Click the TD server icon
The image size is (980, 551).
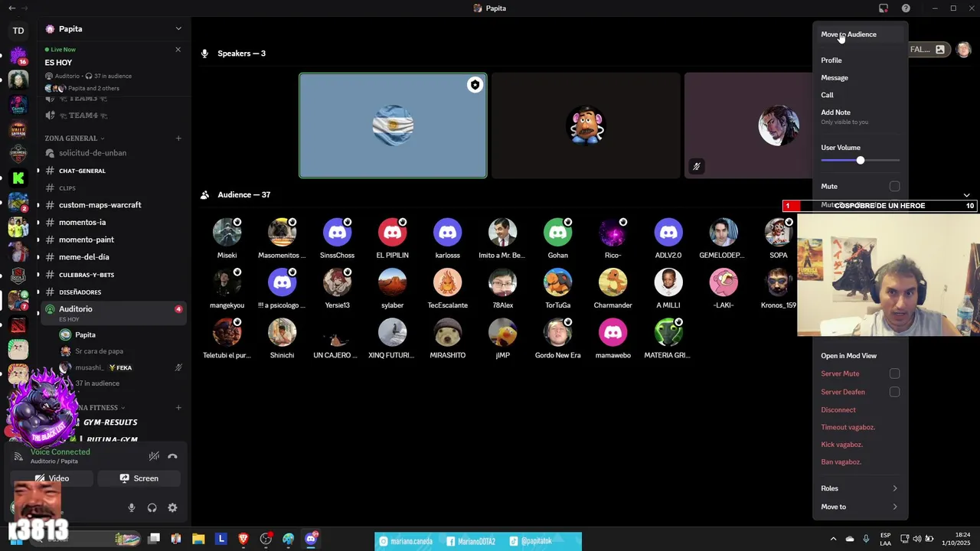click(x=18, y=31)
